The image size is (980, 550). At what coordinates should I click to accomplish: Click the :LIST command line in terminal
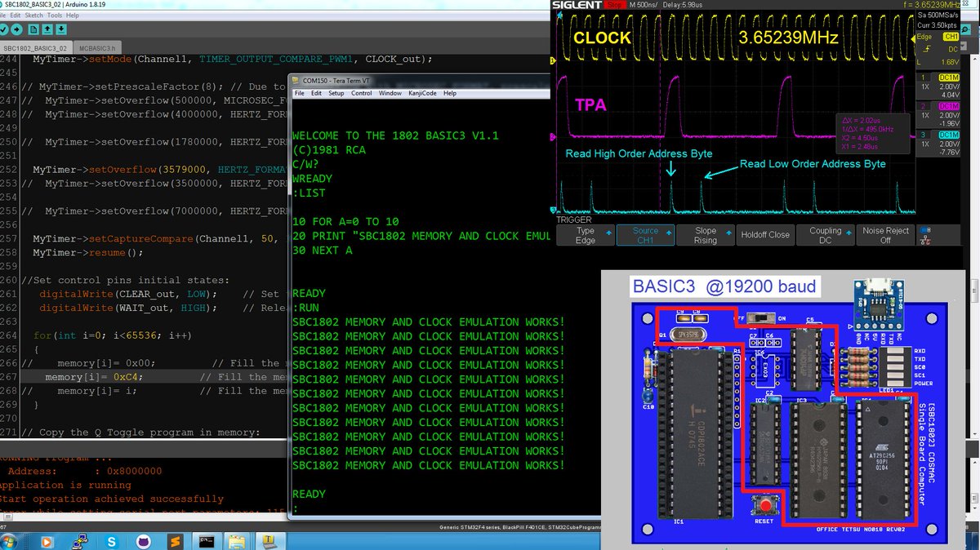[309, 193]
